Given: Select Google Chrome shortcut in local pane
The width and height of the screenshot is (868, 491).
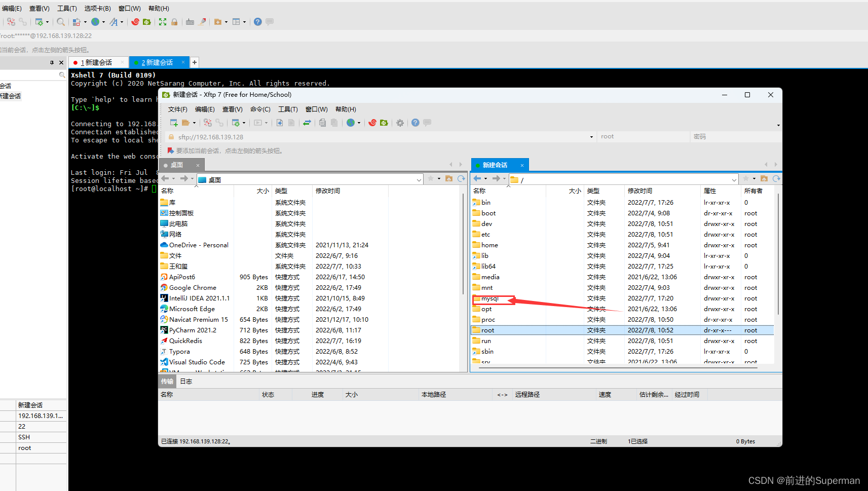Looking at the screenshot, I should 193,288.
